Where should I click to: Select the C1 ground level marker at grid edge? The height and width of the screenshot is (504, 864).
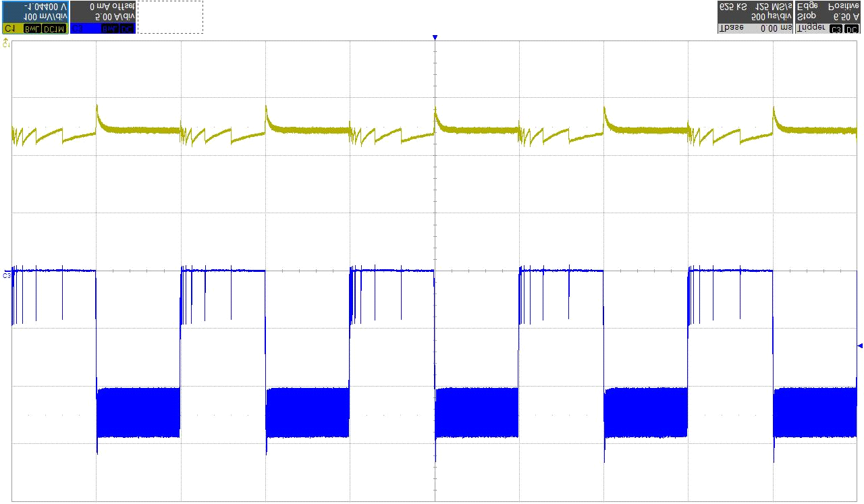click(x=6, y=43)
